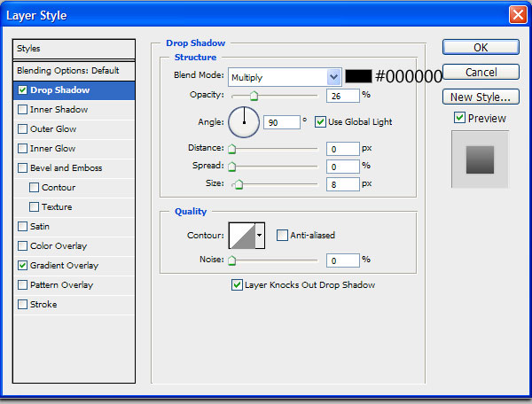
Task: Click the Distance value field
Action: click(342, 149)
